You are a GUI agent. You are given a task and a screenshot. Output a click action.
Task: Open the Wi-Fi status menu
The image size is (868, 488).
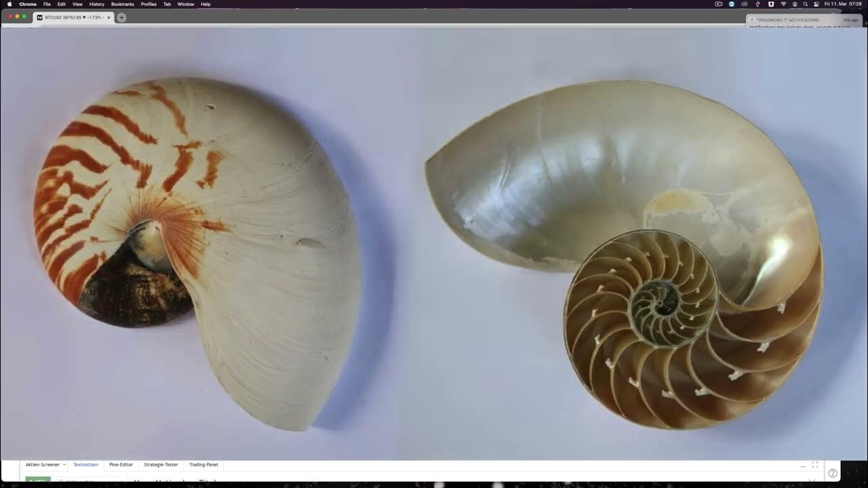783,4
